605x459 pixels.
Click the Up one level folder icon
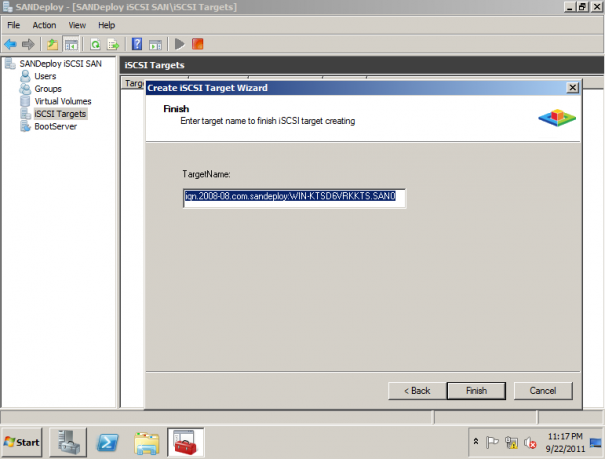(x=52, y=44)
